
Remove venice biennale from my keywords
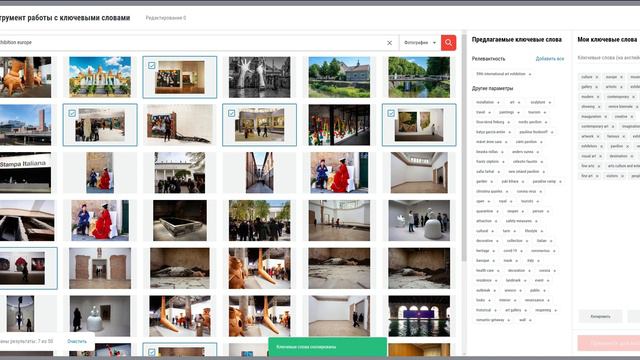coord(637,107)
